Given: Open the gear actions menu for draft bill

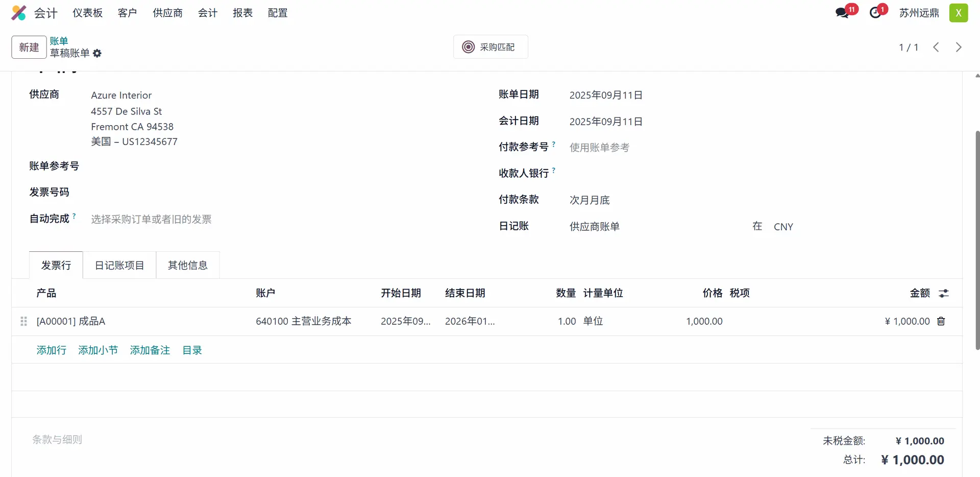Looking at the screenshot, I should [x=97, y=54].
